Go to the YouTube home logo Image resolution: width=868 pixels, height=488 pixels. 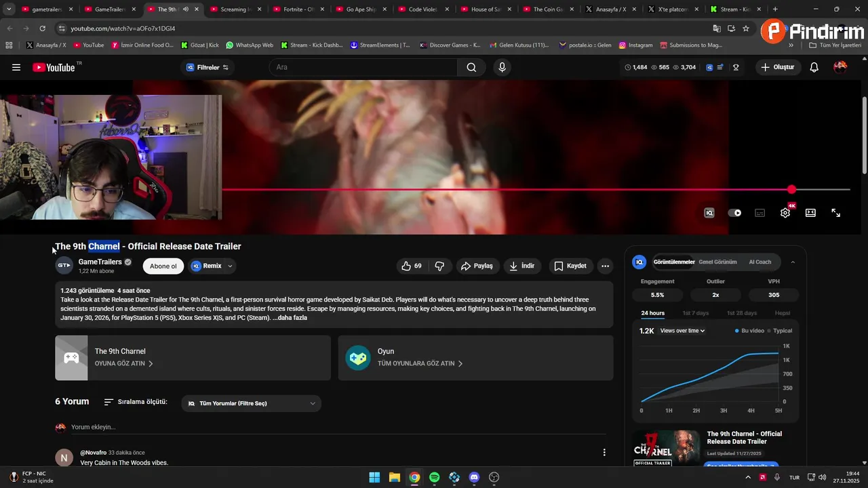click(x=54, y=67)
